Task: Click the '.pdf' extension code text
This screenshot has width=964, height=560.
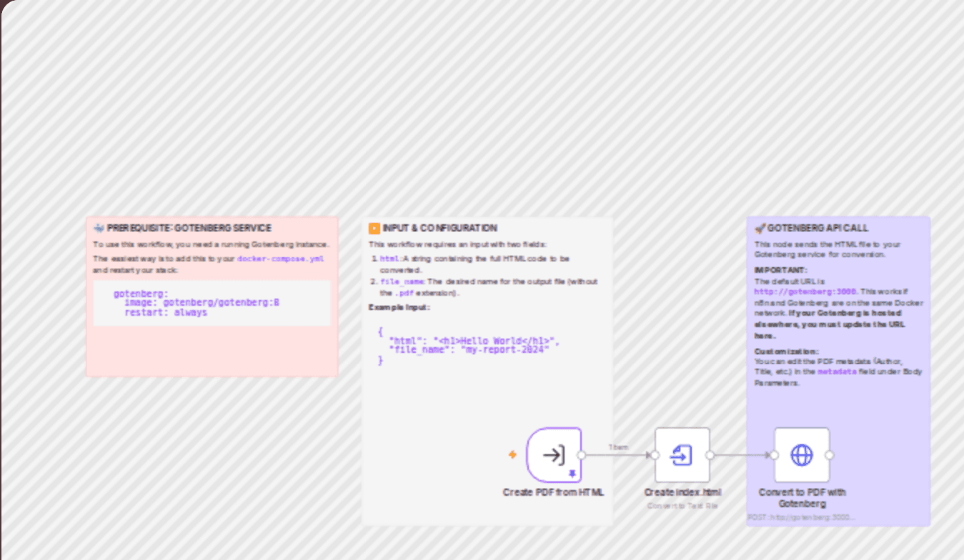Action: click(404, 293)
